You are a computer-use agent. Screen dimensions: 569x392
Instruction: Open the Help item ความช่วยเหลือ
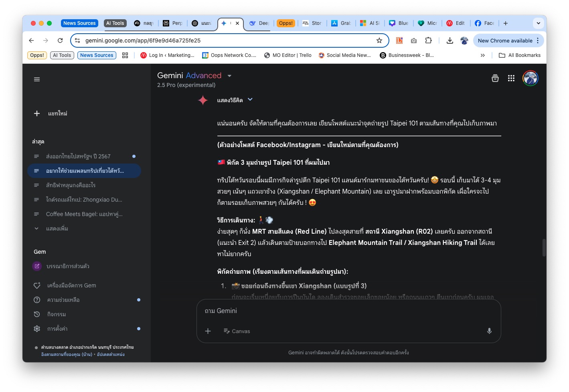point(63,300)
